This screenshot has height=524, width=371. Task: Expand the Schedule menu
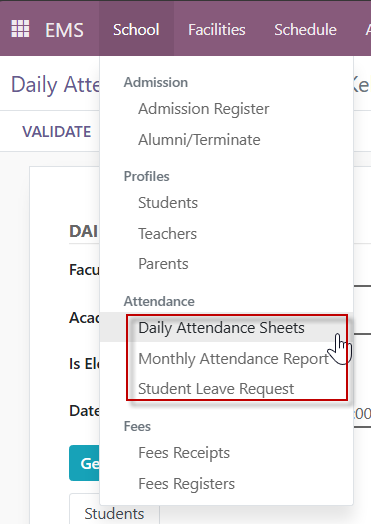305,29
